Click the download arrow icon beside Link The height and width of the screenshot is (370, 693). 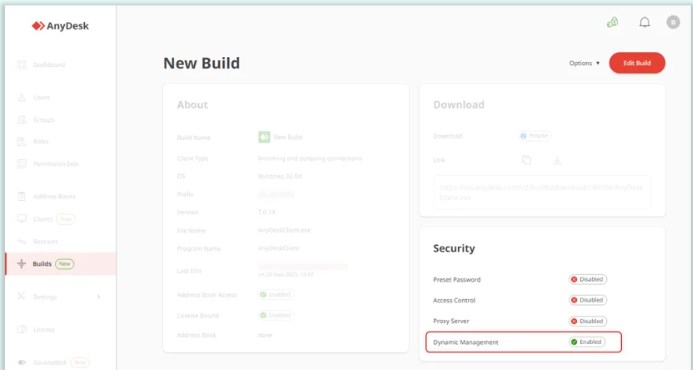pyautogui.click(x=557, y=160)
